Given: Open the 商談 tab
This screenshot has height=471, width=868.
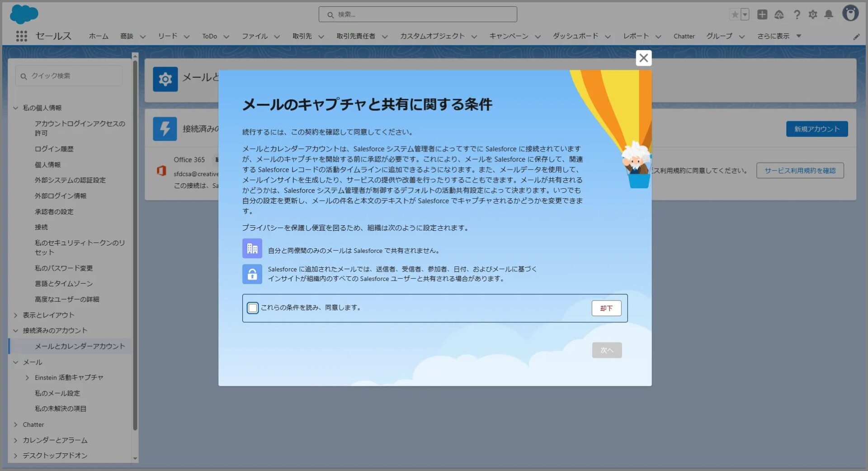Looking at the screenshot, I should [127, 36].
